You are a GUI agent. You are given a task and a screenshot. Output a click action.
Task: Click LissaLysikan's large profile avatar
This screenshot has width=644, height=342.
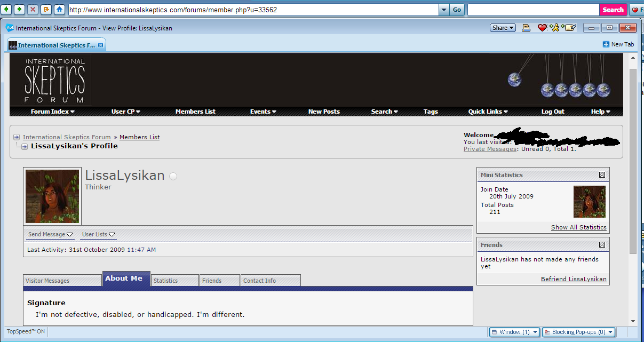52,196
